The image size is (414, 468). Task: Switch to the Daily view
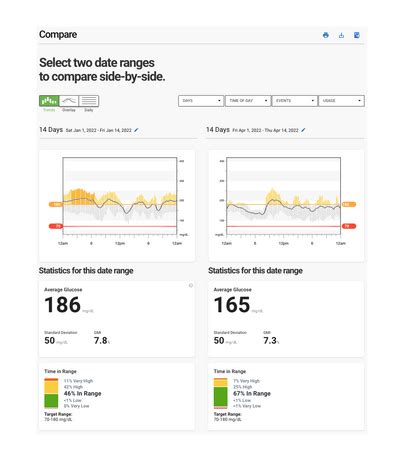coord(89,101)
